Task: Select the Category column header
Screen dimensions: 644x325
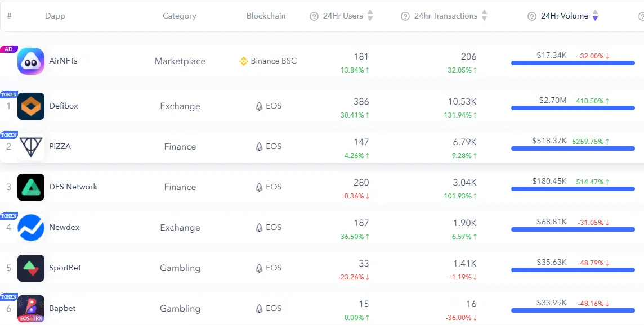Action: pos(180,16)
